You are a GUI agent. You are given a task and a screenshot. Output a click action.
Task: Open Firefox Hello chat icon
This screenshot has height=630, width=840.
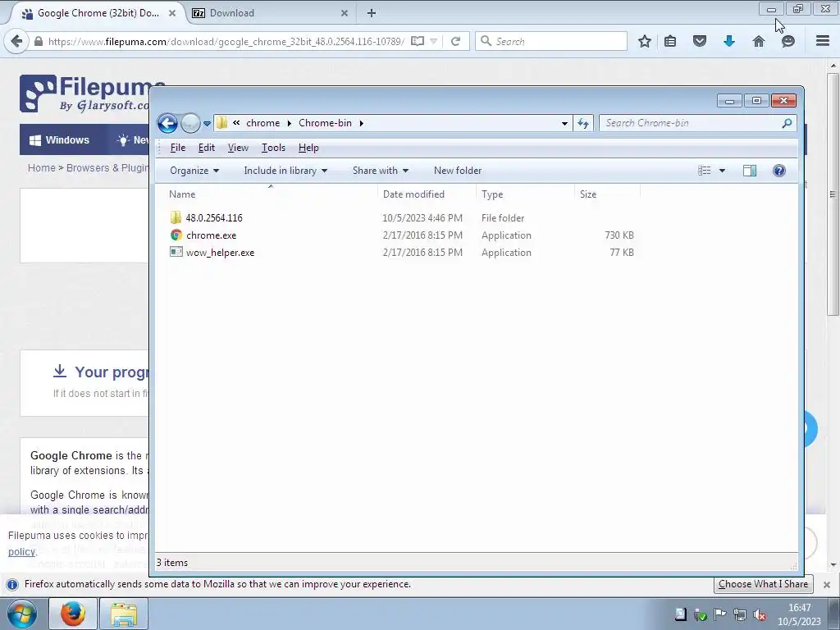tap(787, 41)
